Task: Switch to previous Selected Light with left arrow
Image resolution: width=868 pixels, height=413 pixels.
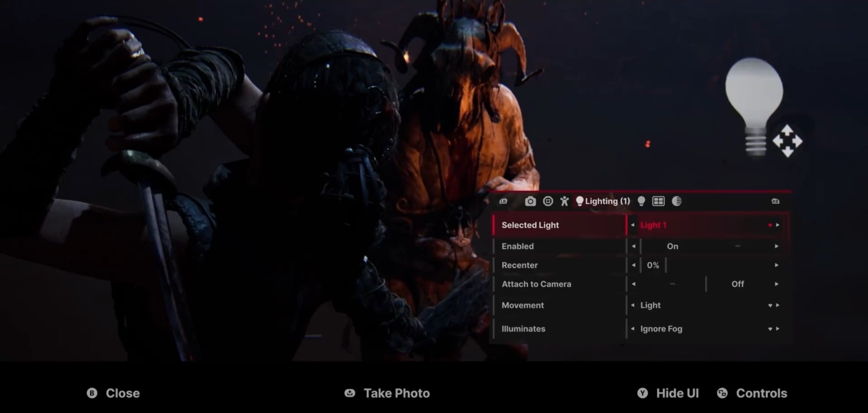Action: [x=632, y=225]
